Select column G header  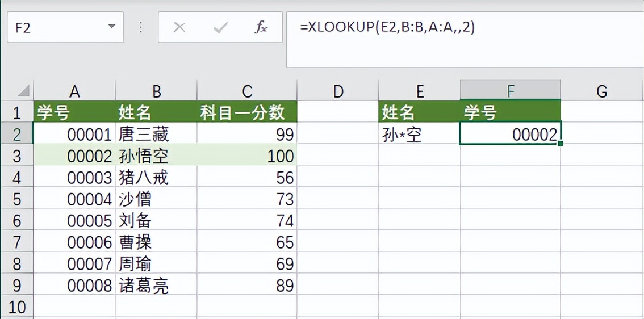tap(602, 91)
